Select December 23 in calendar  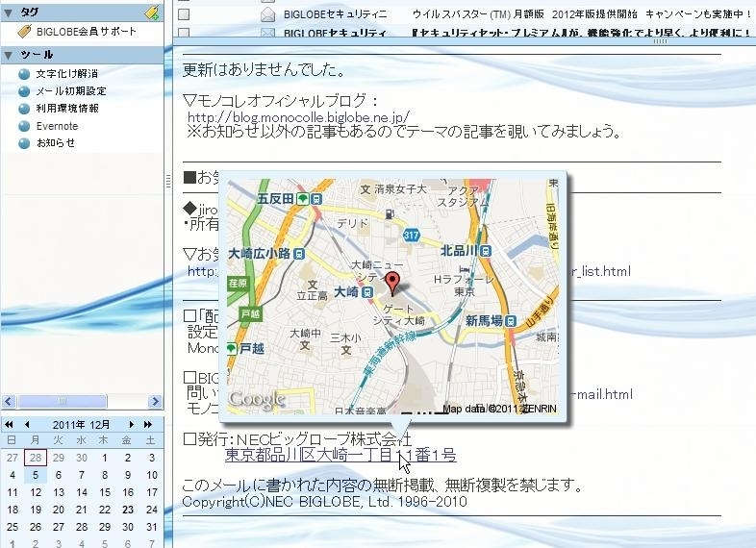point(128,510)
